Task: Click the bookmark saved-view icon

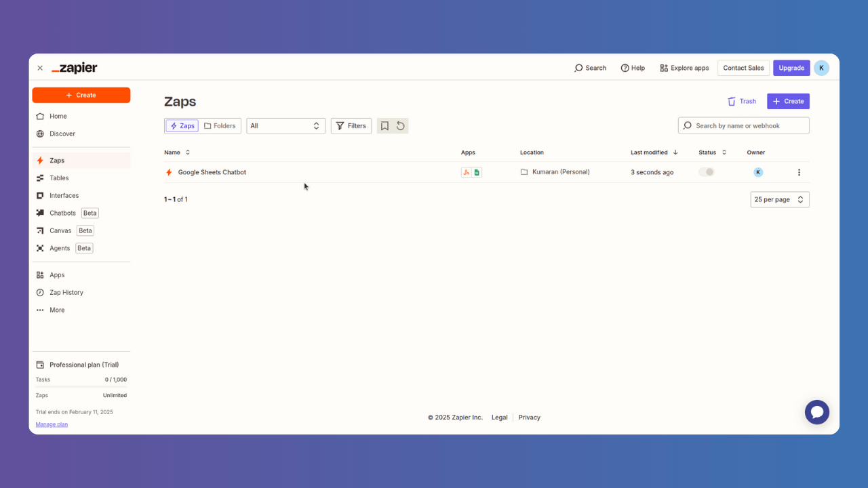Action: (384, 126)
